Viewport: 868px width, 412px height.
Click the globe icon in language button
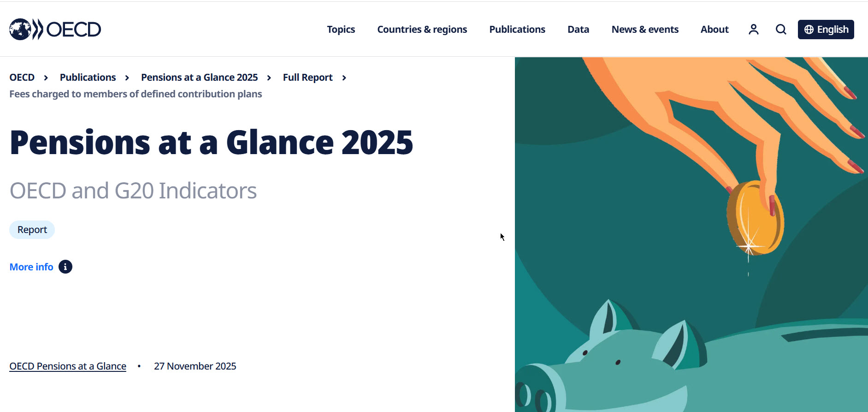click(x=809, y=30)
